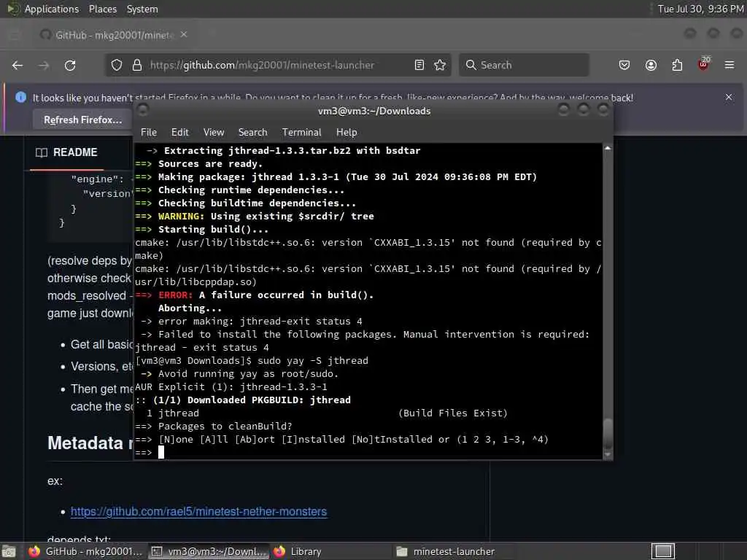747x560 pixels.
Task: Open minetest-nether-monsters GitHub link
Action: [198, 511]
